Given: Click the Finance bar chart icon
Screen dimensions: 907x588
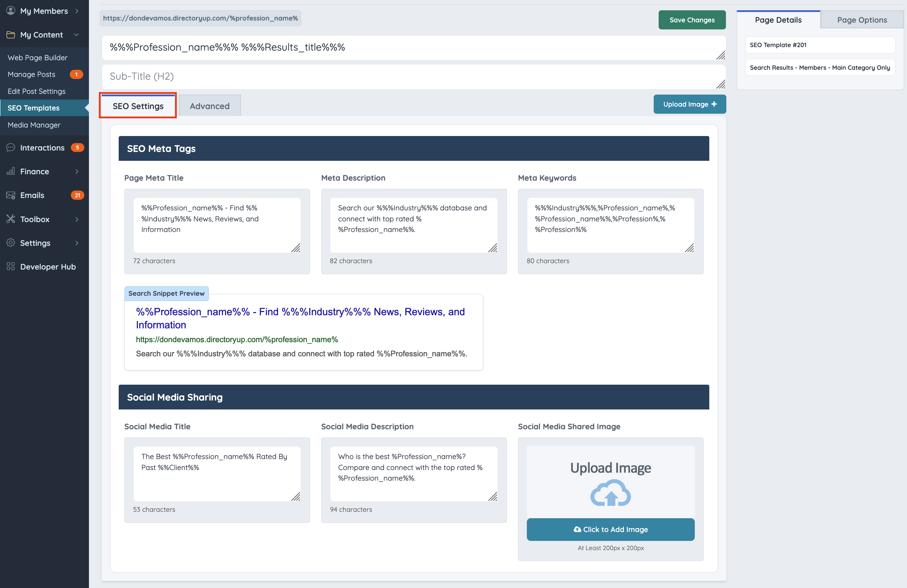Looking at the screenshot, I should pos(11,171).
